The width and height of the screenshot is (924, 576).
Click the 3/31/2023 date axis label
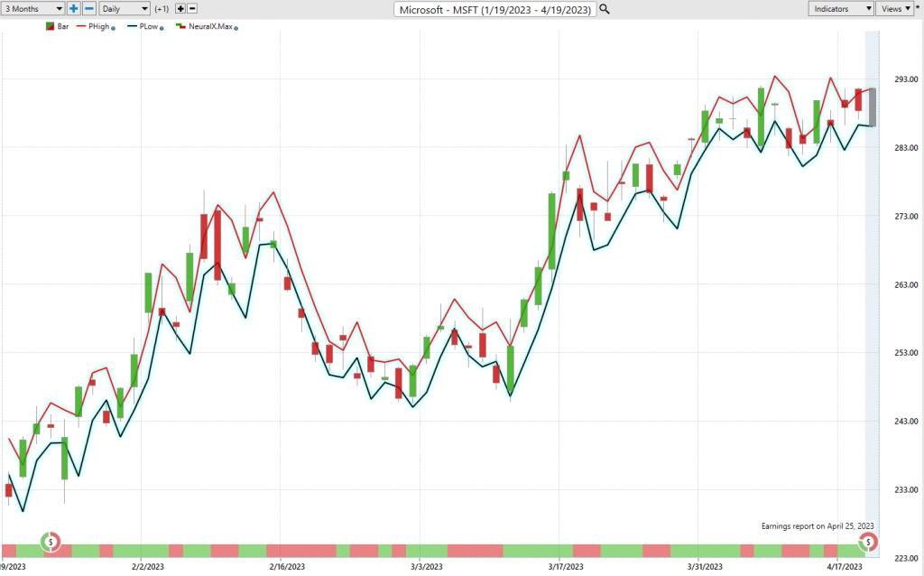click(x=705, y=567)
